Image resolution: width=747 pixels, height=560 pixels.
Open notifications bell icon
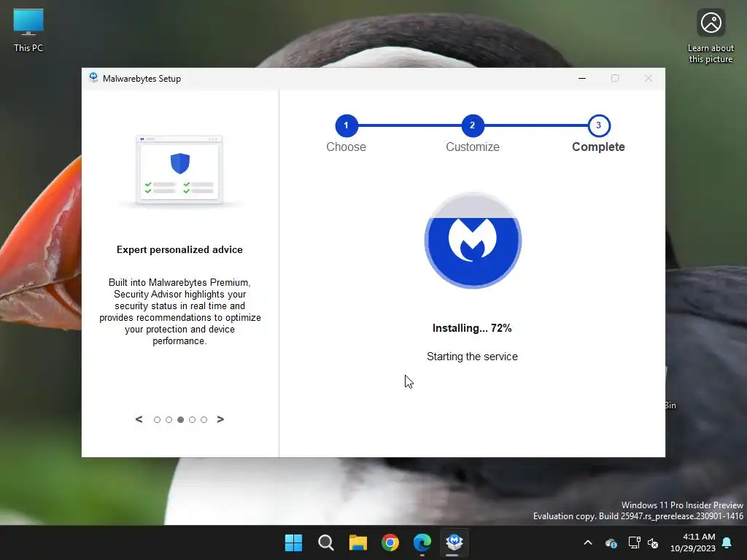pyautogui.click(x=727, y=542)
